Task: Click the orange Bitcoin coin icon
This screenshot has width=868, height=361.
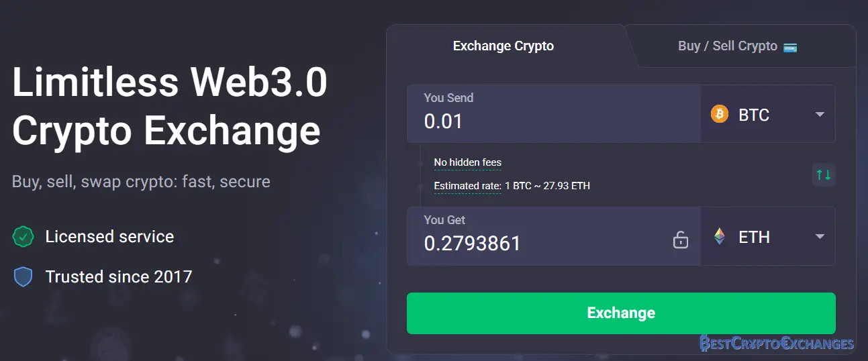Action: point(719,115)
